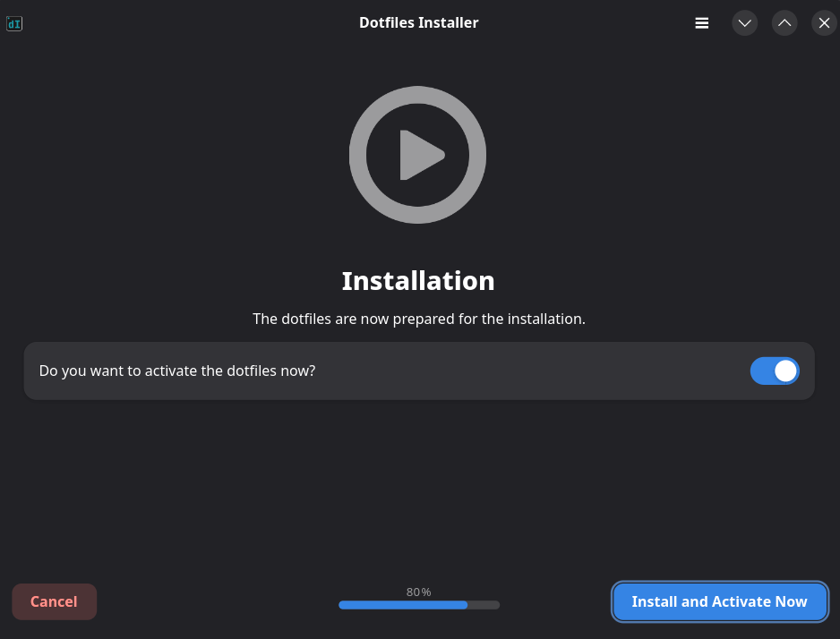Viewport: 840px width, 639px height.
Task: Click the "dotfiles are now prepared" description text
Action: click(418, 319)
